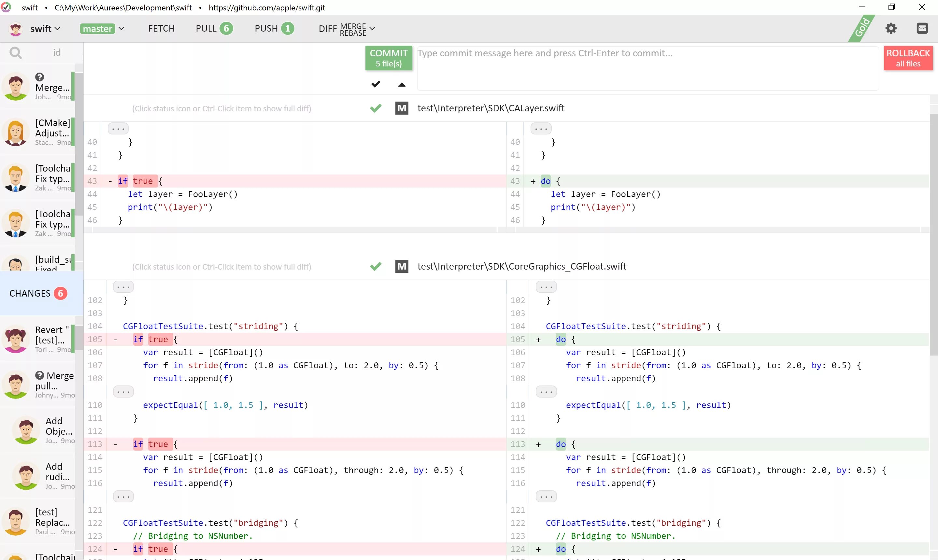
Task: Click the M status icon for CoreGraphics_CGFloat.swift
Action: [x=402, y=266]
